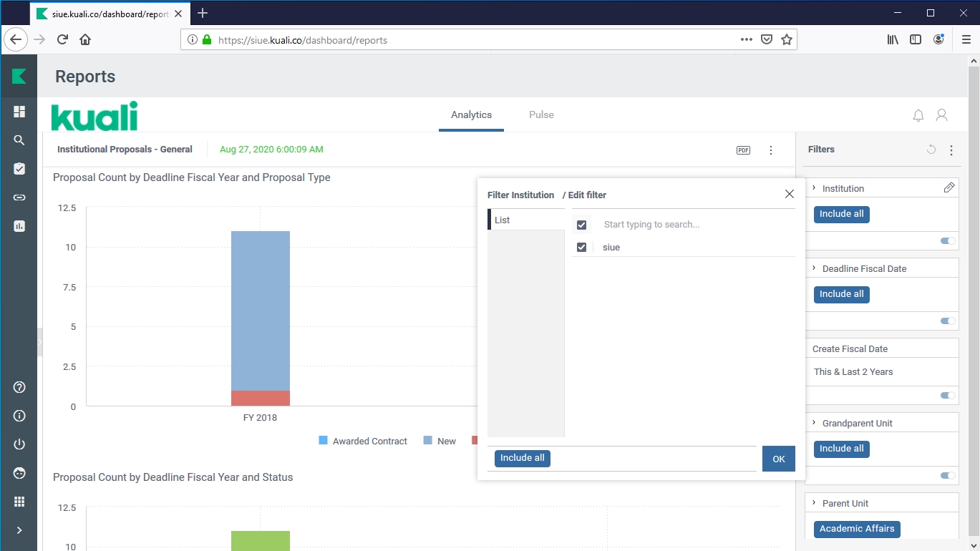This screenshot has height=551, width=980.
Task: Select the Analytics tab
Action: pos(471,115)
